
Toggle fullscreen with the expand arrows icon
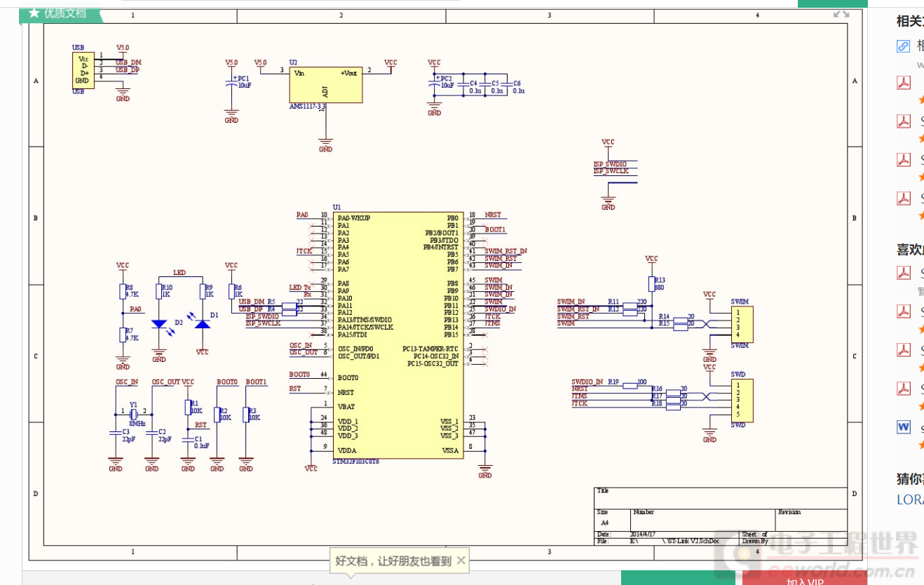(x=841, y=13)
